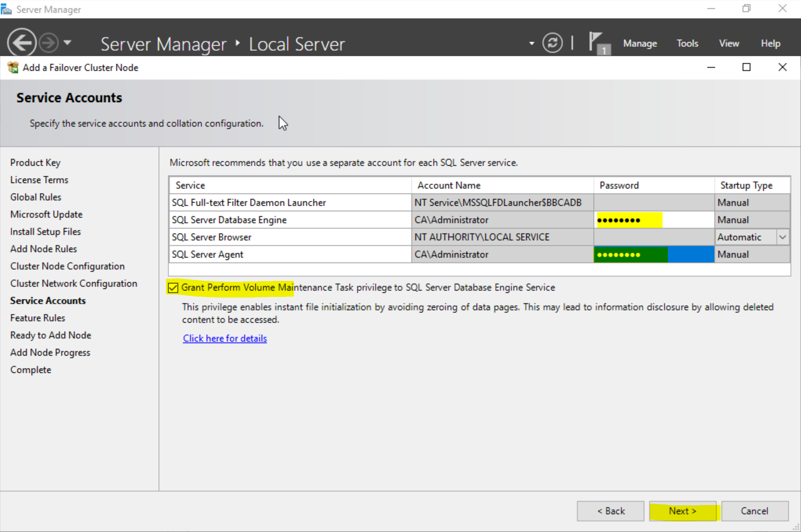
Task: Select Microsoft Update step in sidebar
Action: 46,214
